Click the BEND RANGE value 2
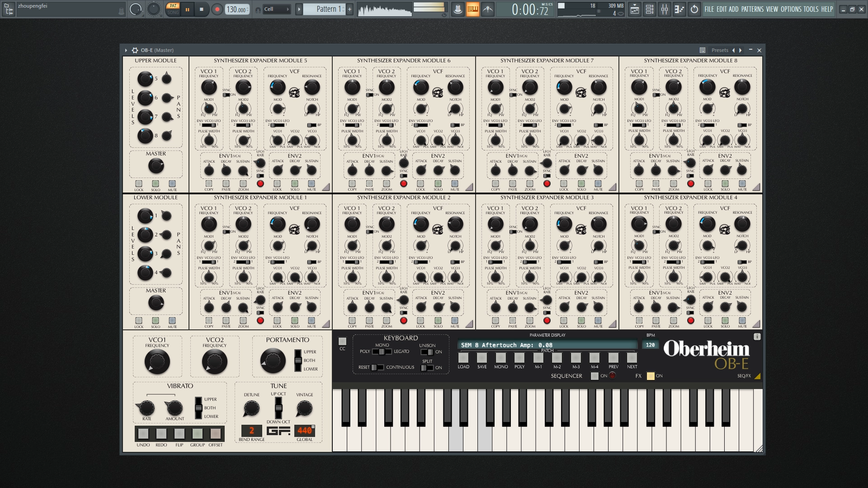 252,431
